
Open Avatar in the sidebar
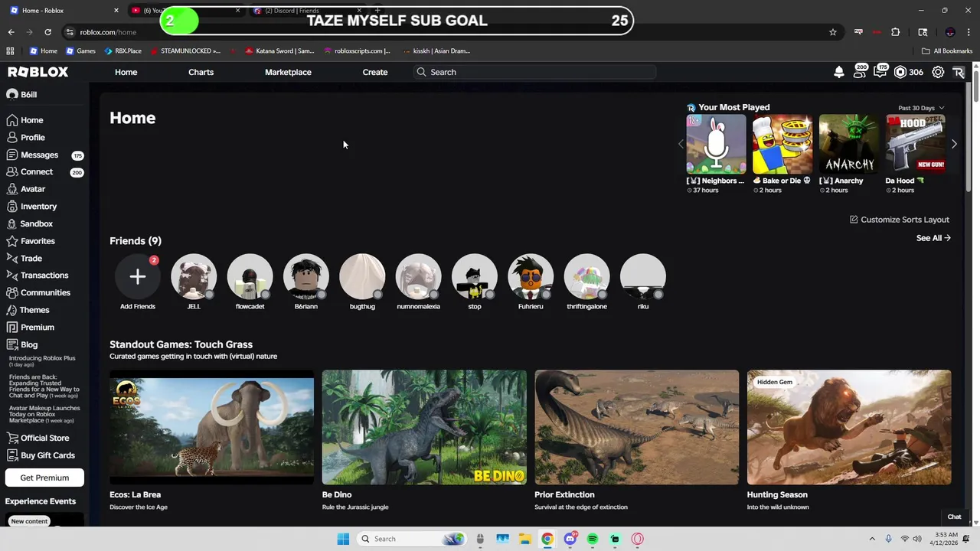pos(33,189)
